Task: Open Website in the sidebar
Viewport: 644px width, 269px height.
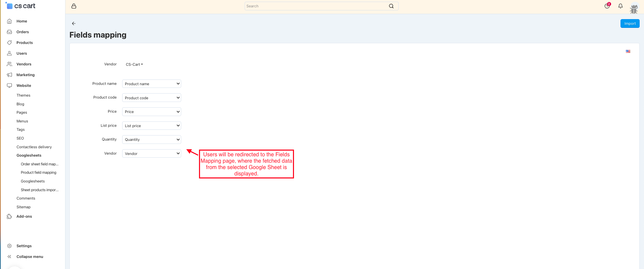Action: (x=24, y=86)
